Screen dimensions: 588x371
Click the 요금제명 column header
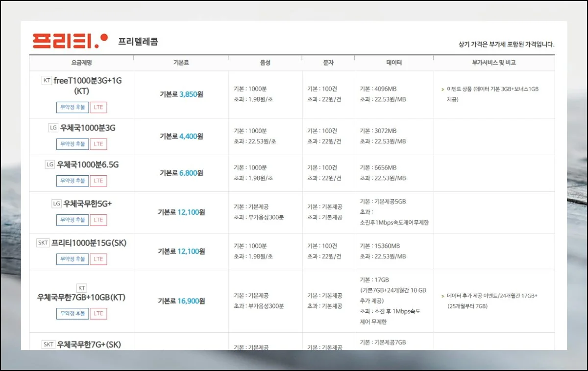(81, 63)
